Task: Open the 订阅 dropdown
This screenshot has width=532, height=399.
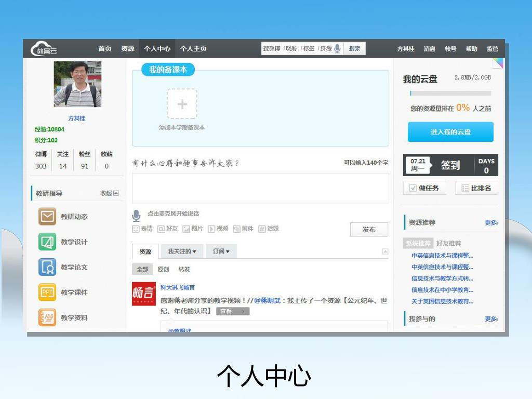Action: pos(221,251)
